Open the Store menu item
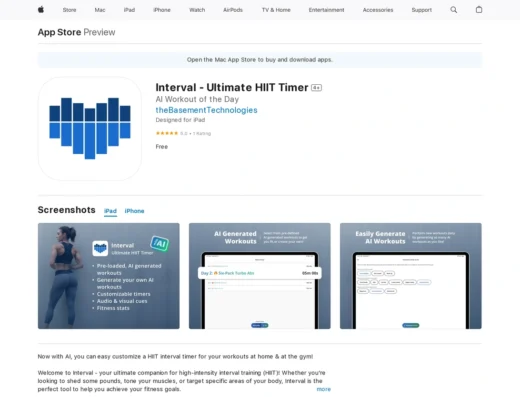 [x=69, y=10]
